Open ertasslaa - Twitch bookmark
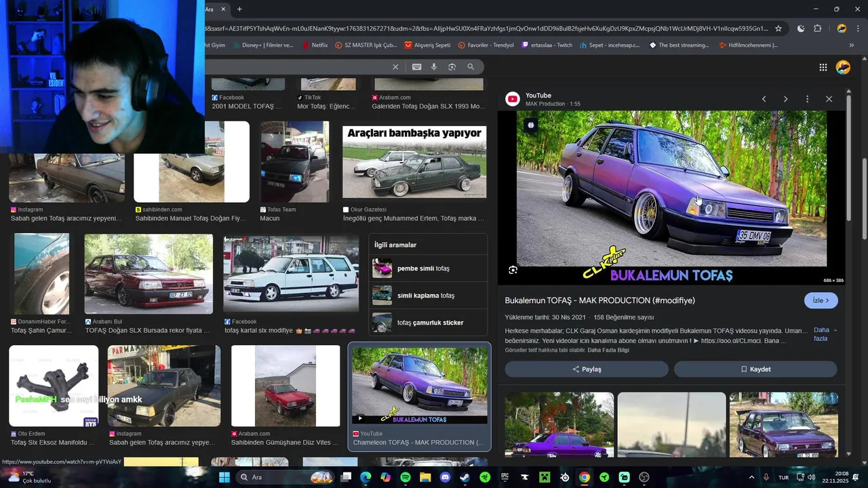 point(546,45)
